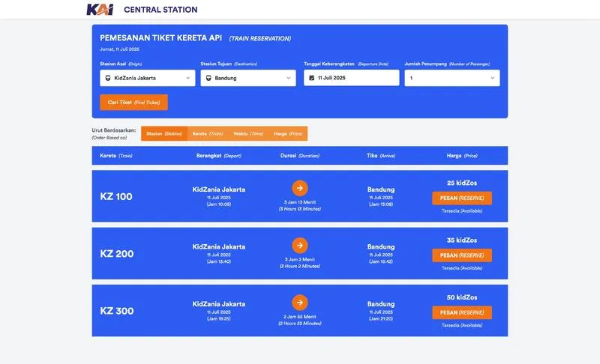Image resolution: width=600 pixels, height=364 pixels.
Task: Click the 2 Jam 55 Menit duration
Action: [299, 317]
